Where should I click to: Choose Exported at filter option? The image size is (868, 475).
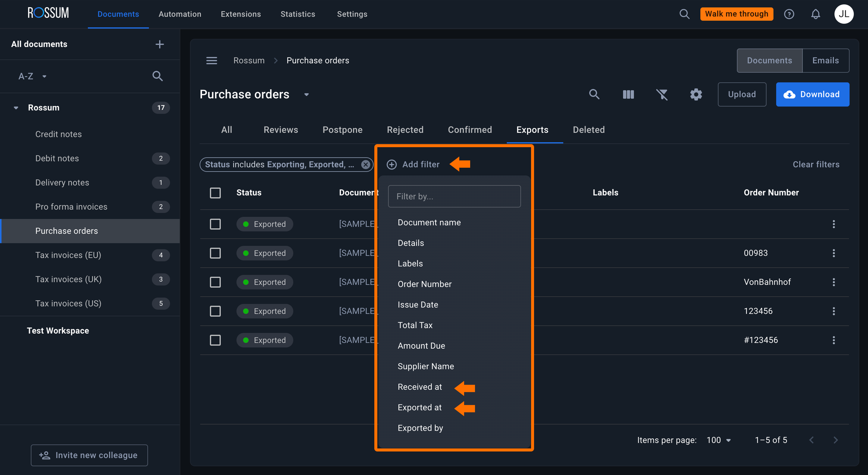click(420, 407)
